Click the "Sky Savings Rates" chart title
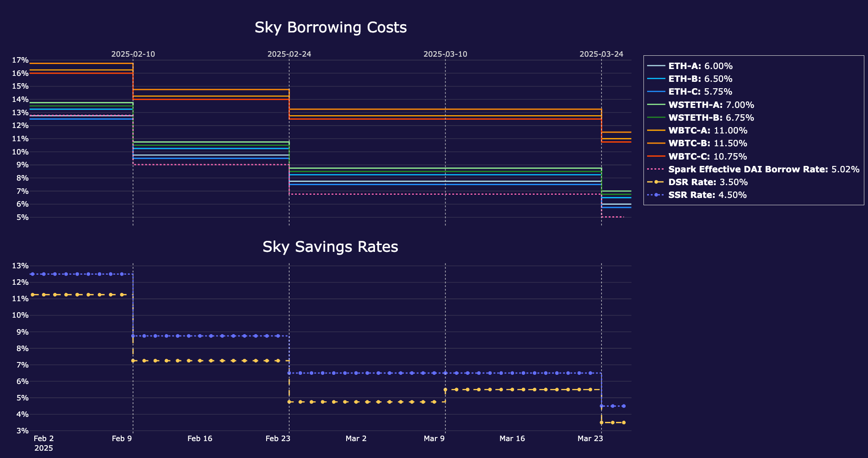This screenshot has width=868, height=458. (x=330, y=247)
